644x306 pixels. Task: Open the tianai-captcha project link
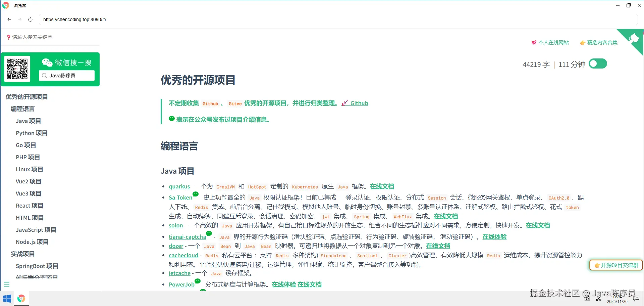point(187,237)
